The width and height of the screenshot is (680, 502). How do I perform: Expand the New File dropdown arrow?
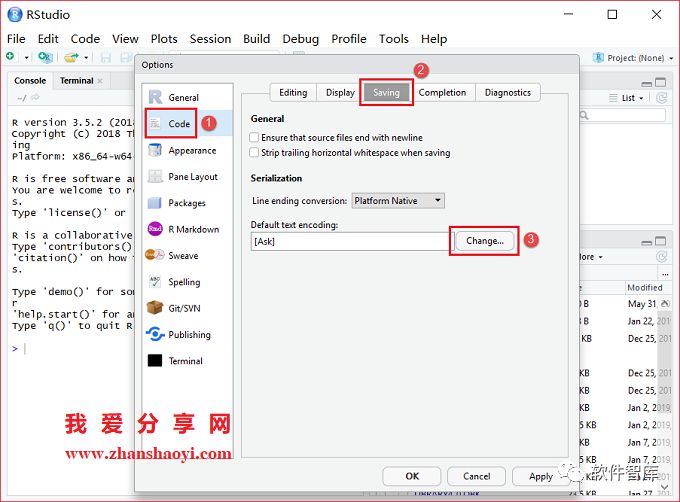click(26, 57)
